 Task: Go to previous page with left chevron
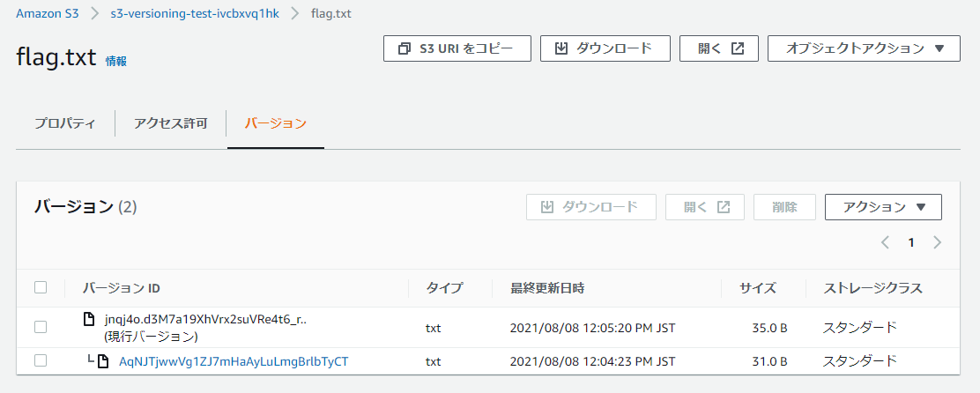pos(885,243)
